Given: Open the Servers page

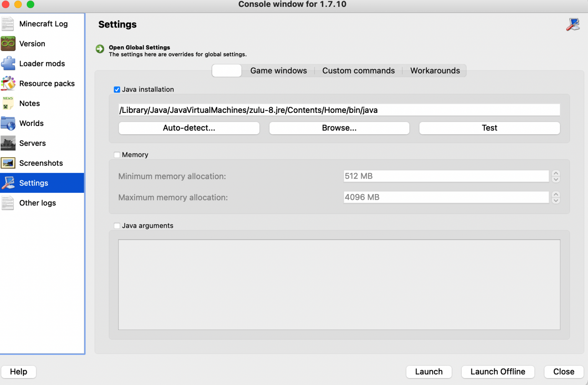Looking at the screenshot, I should click(x=33, y=143).
